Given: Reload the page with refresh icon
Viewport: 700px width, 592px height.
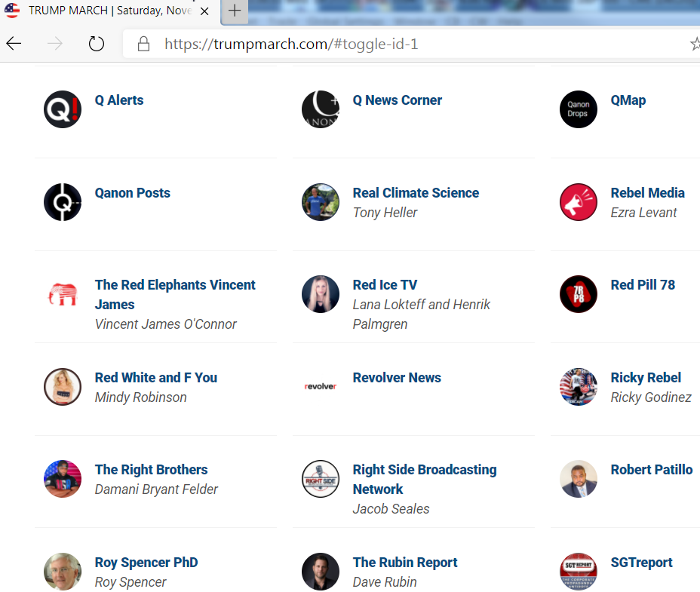Looking at the screenshot, I should click(x=96, y=44).
